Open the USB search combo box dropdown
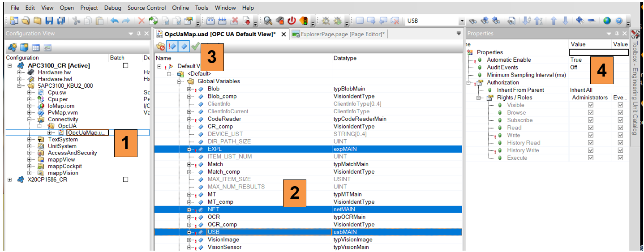The height and width of the screenshot is (252, 644). [x=462, y=21]
